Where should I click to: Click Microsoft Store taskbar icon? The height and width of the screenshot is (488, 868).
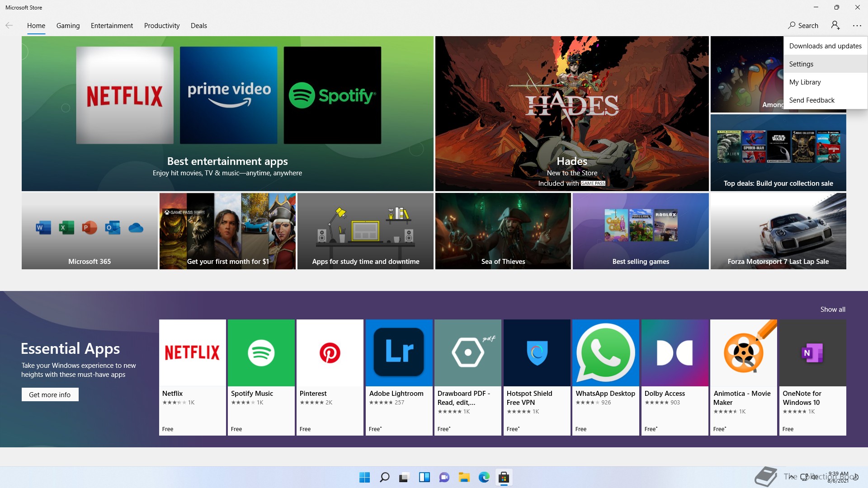(x=504, y=477)
